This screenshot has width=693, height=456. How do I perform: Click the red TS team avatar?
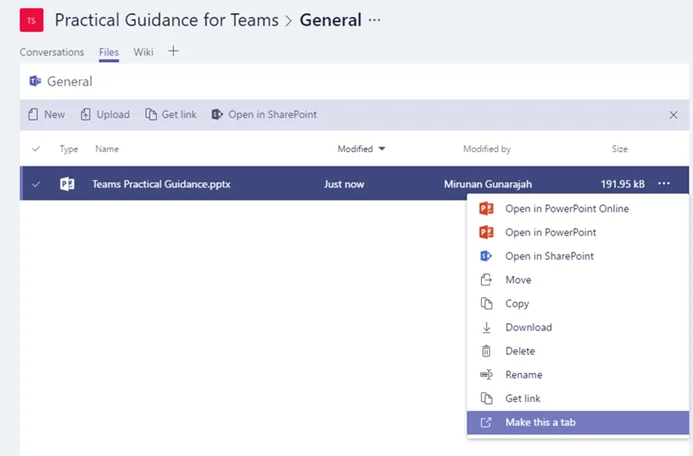click(x=31, y=20)
